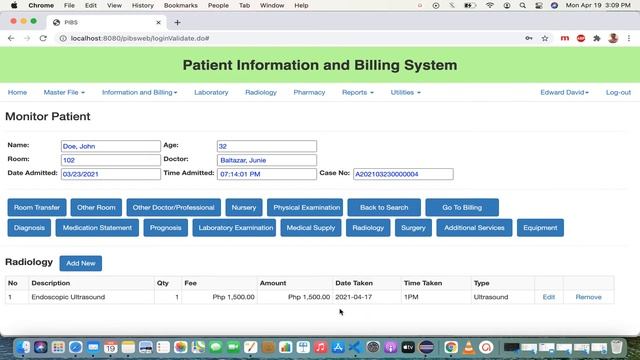640x360 pixels.
Task: Edit the Endoscopic Ultrasound row
Action: point(549,297)
